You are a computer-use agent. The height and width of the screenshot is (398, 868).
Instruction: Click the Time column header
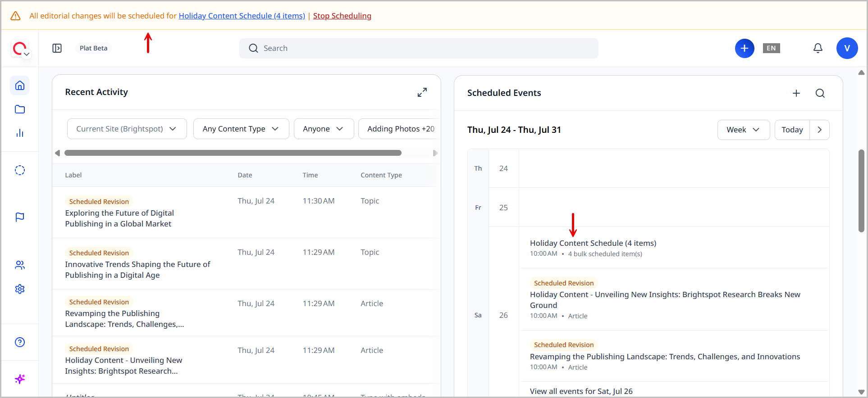(x=310, y=175)
